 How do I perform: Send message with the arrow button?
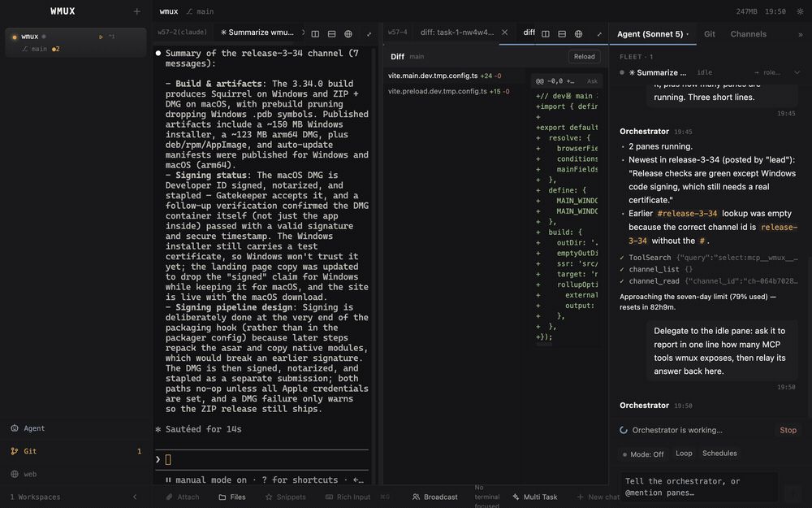point(793,493)
